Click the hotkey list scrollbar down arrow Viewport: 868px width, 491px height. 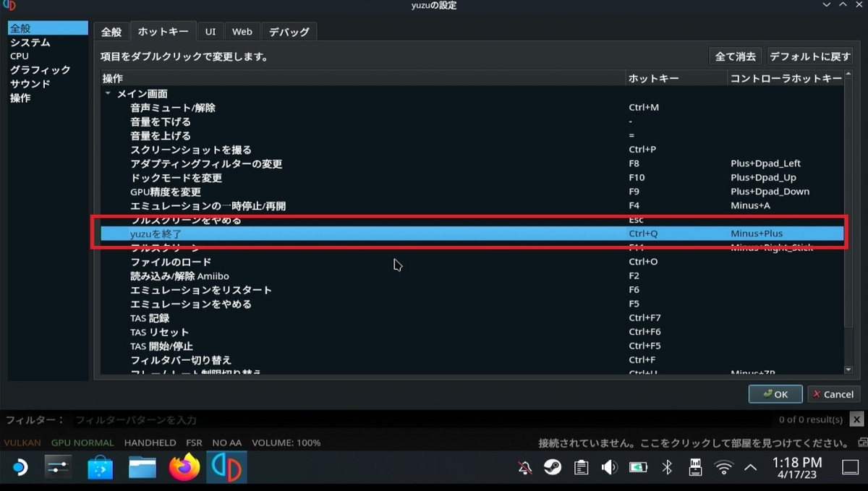point(848,370)
